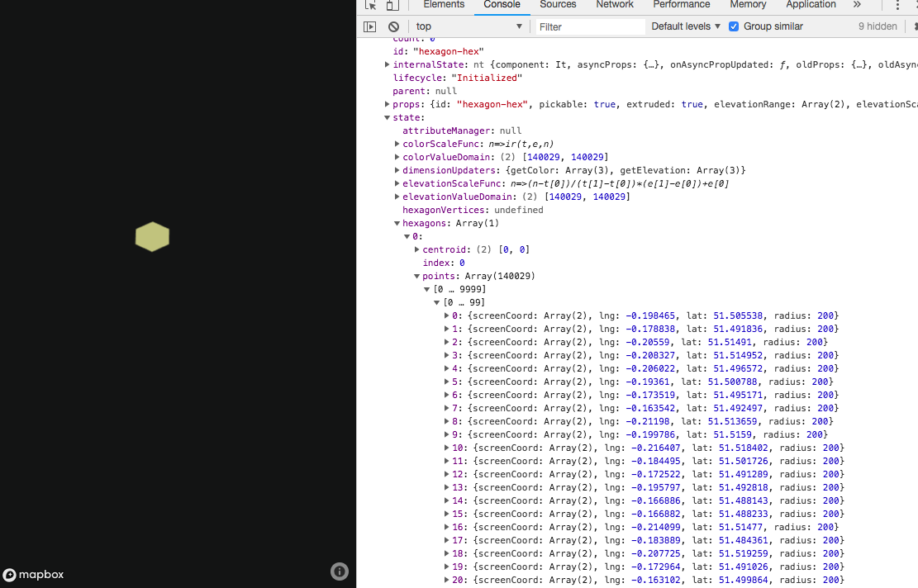918x588 pixels.
Task: Switch to the Performance tab
Action: click(682, 5)
